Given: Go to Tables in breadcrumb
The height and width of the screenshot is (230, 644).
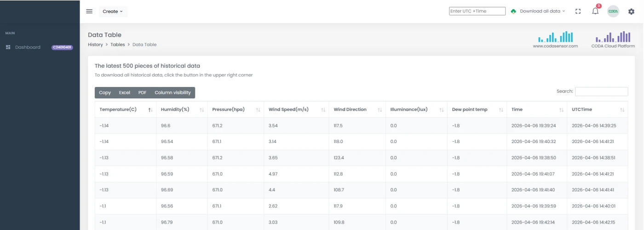Looking at the screenshot, I should (x=117, y=45).
